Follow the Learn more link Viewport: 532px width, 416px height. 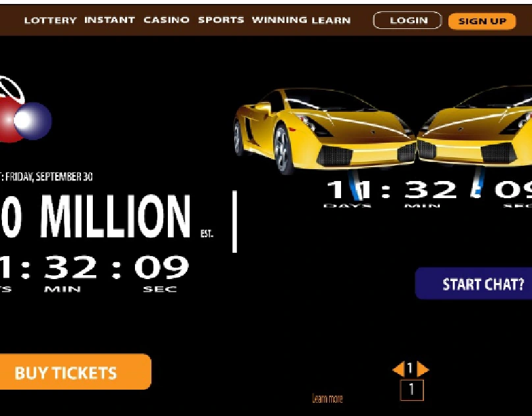(x=327, y=398)
